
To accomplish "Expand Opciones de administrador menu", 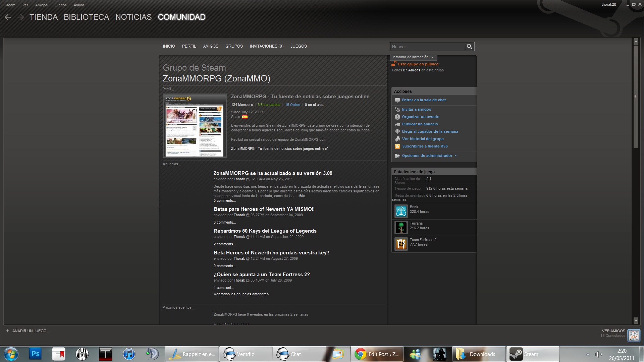I will [x=429, y=156].
